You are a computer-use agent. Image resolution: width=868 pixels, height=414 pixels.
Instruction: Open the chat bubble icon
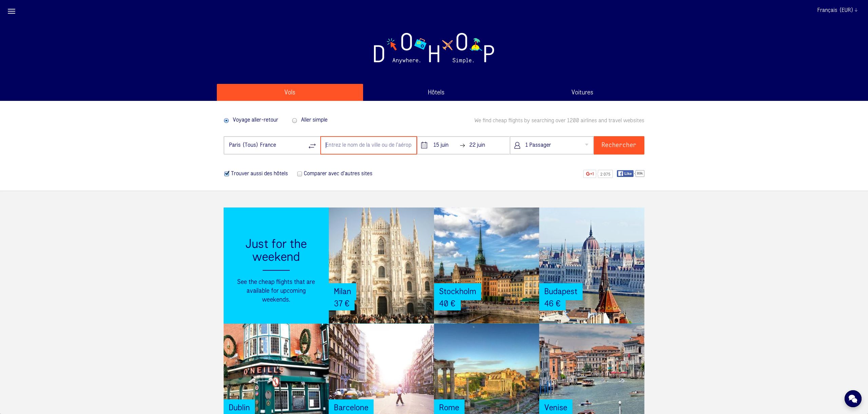point(852,399)
